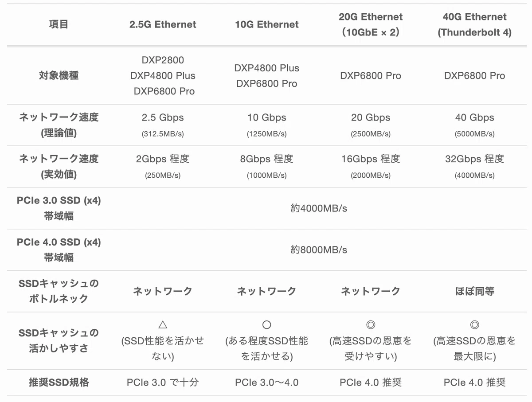532x402 pixels.
Task: Select the 16Gbps 程度 effective speed cell
Action: [x=371, y=159]
